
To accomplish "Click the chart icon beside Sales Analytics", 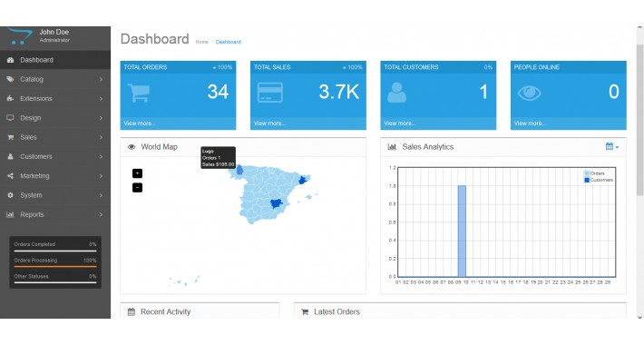I will 392,147.
